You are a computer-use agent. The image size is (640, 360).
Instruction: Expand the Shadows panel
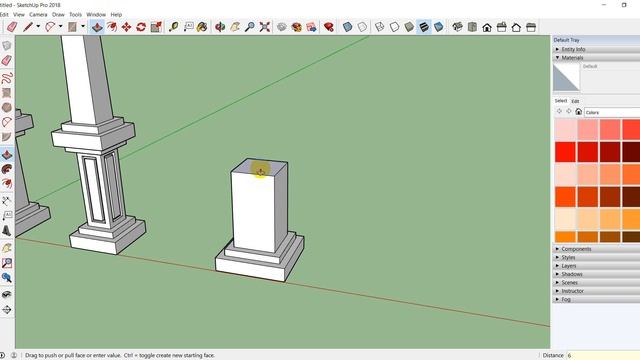tap(596, 274)
